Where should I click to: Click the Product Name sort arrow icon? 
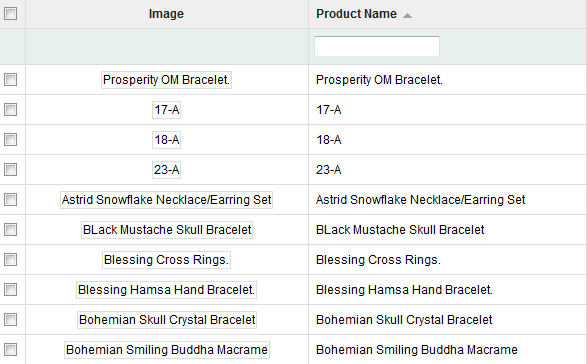point(407,15)
